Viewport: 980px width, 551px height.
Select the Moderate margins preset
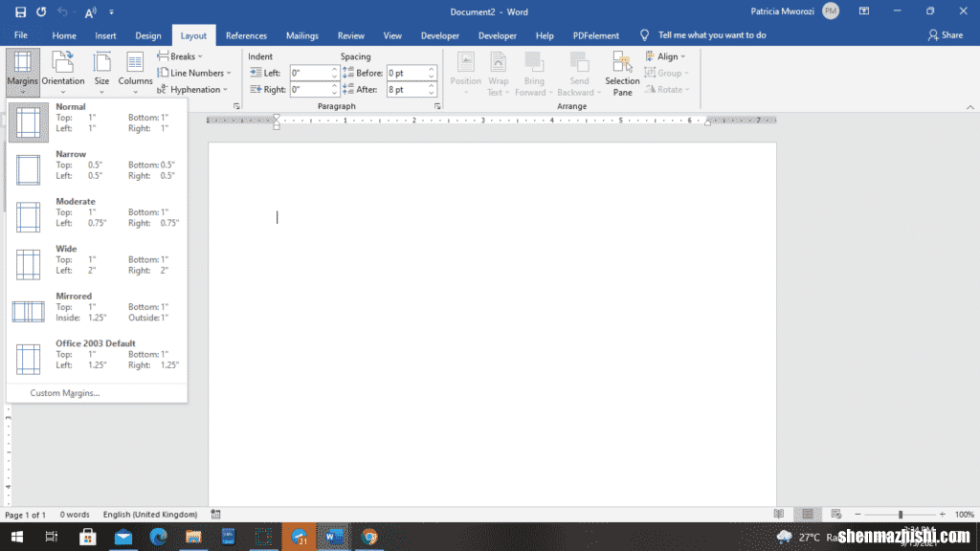(97, 216)
